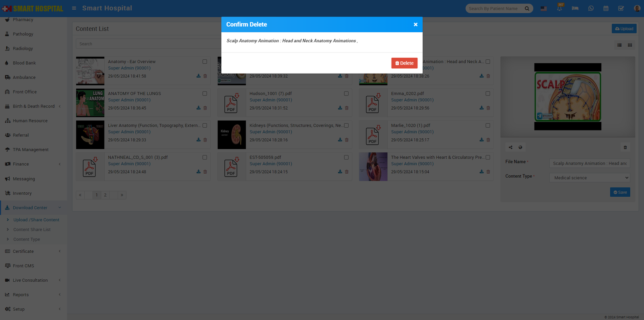Delete the Emma_0202.pdf file via trash icon
Image resolution: width=644 pixels, height=320 pixels.
coord(488,108)
